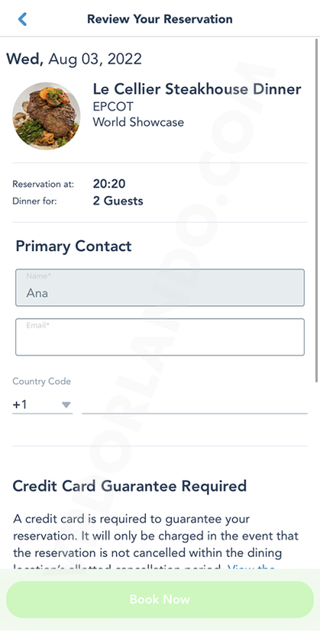Go back using the blue chevron arrow

23,19
